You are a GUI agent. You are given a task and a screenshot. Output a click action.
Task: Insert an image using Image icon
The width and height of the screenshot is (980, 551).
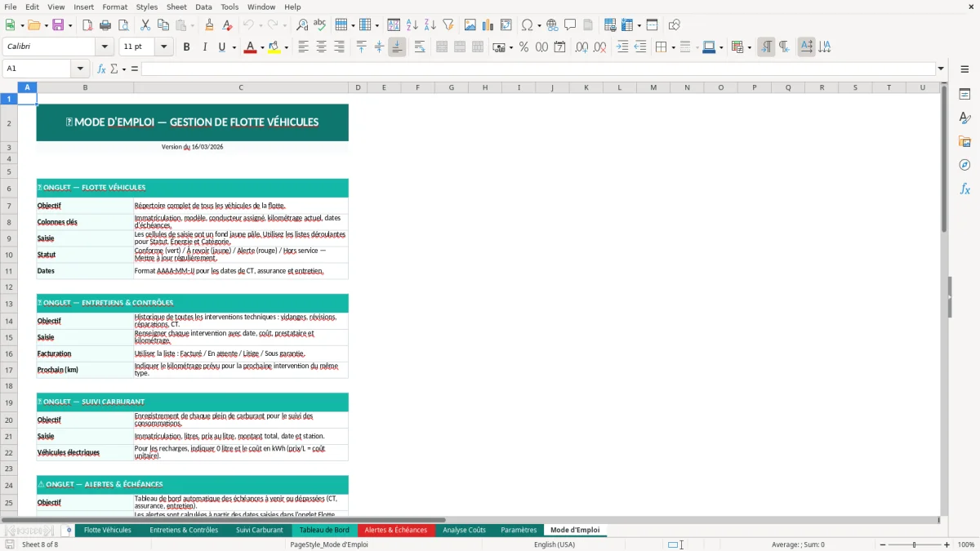(x=470, y=25)
